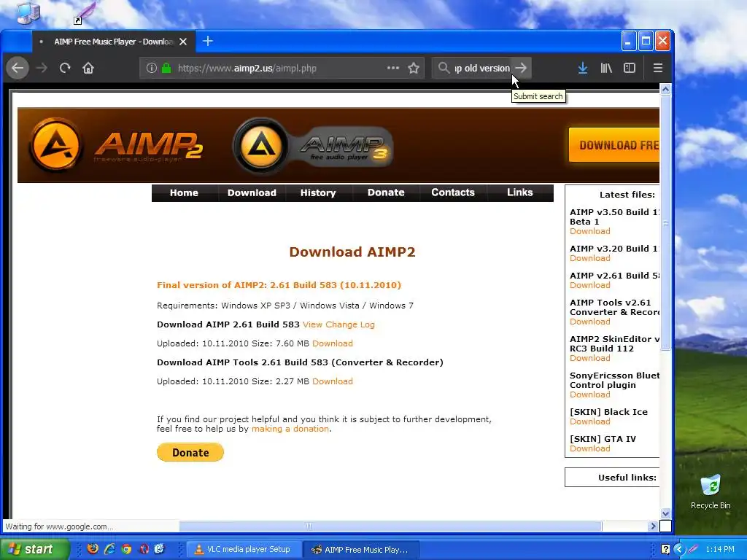Toggle the sidebar view icon

point(630,68)
